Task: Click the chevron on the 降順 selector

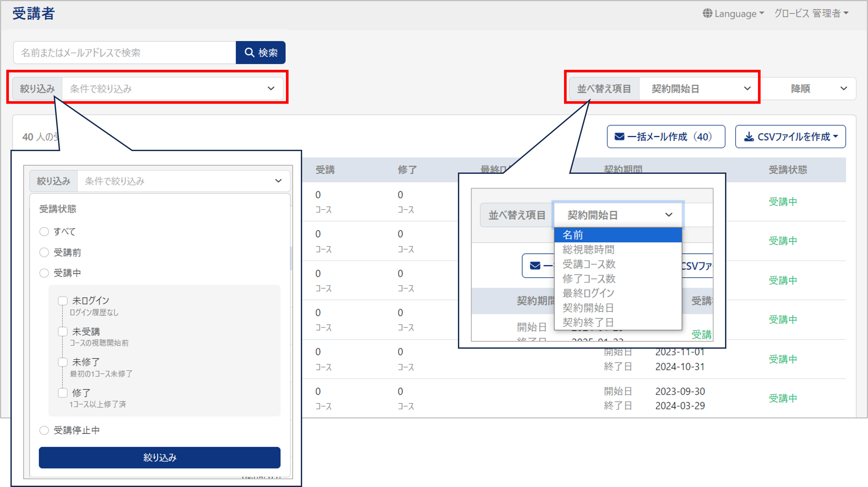Action: (x=844, y=89)
